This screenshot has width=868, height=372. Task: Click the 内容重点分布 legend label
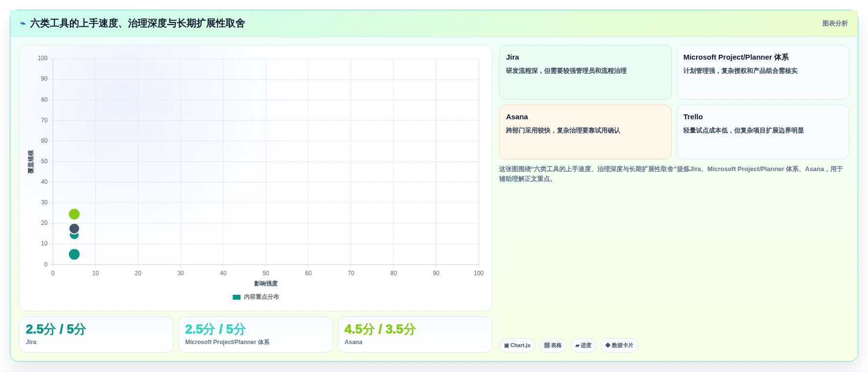pyautogui.click(x=261, y=297)
